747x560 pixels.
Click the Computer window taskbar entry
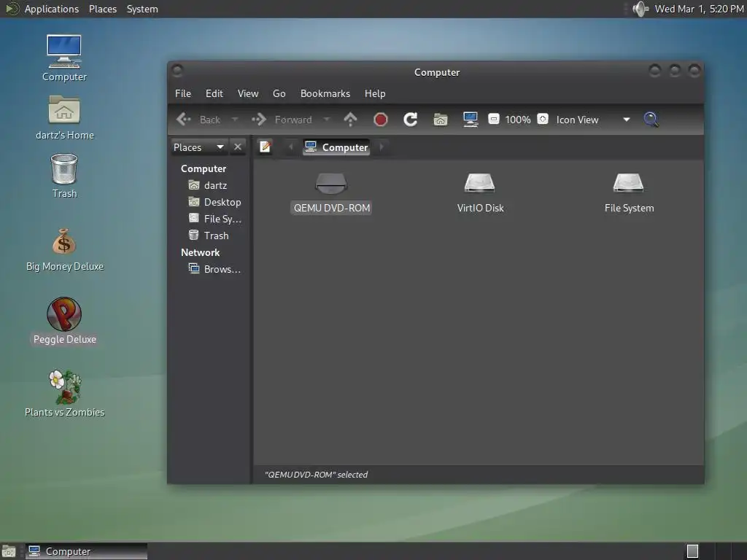point(86,551)
